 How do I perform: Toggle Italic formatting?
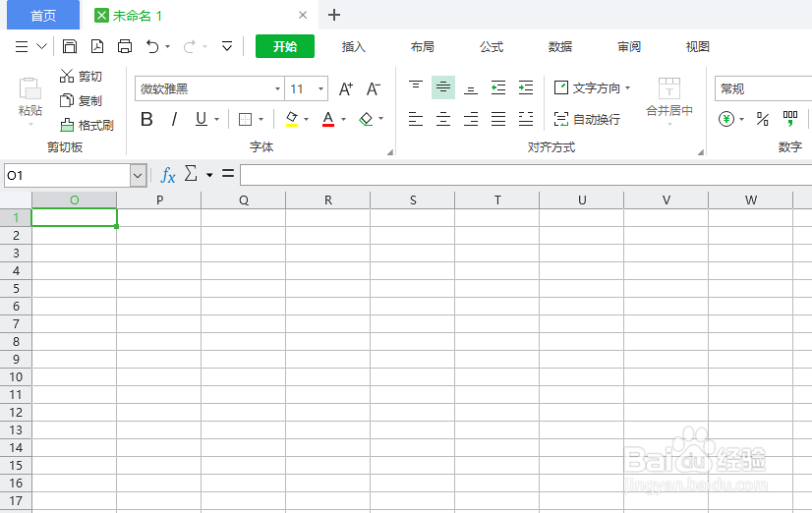point(174,120)
